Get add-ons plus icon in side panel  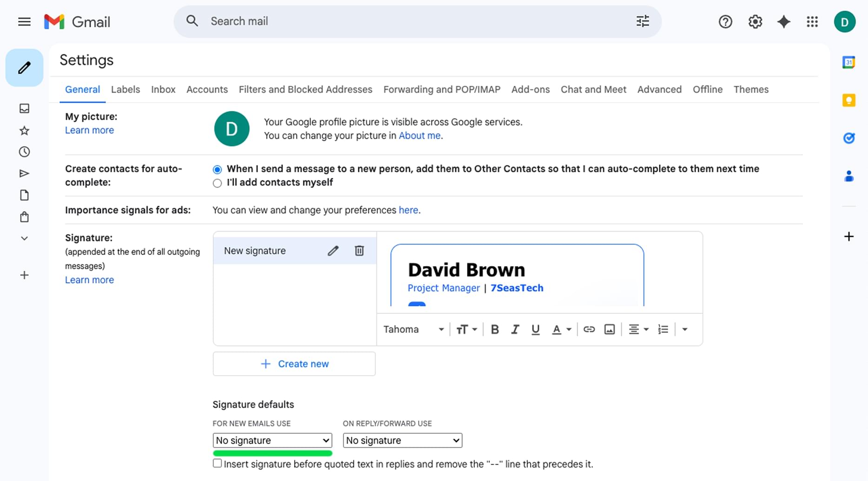point(848,236)
